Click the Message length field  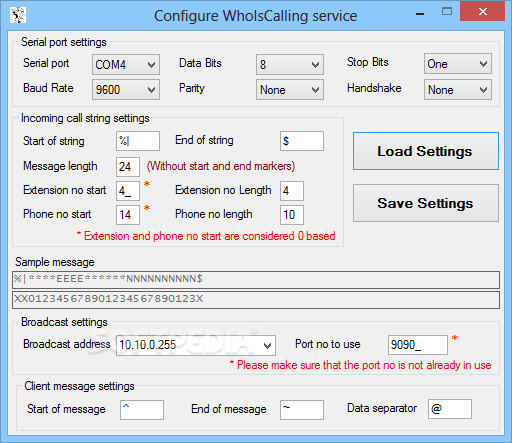[x=128, y=167]
